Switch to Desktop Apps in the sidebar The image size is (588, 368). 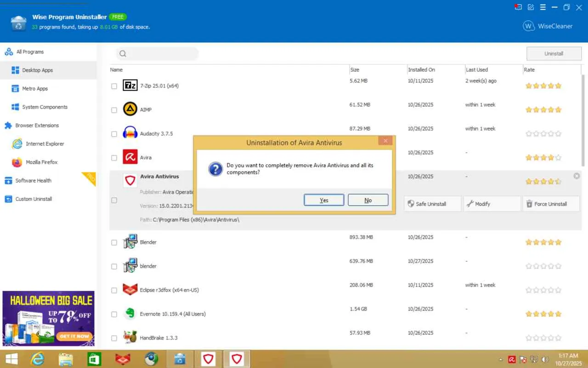[x=48, y=70]
